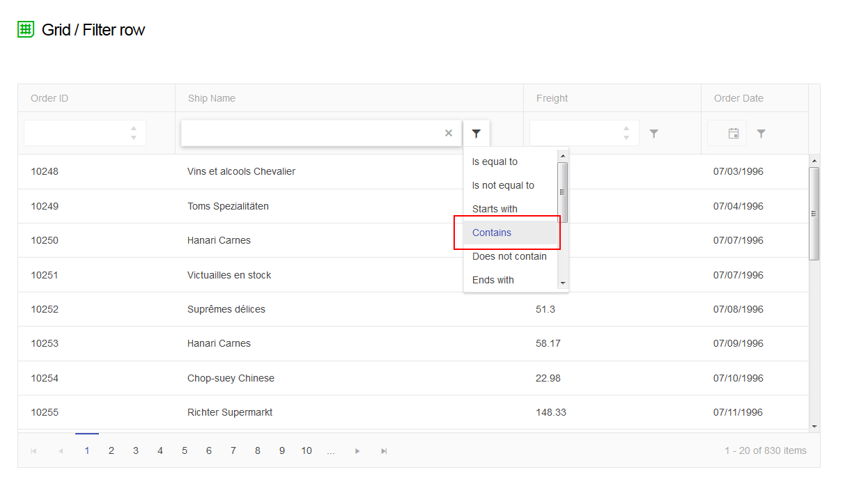
Task: Pick 'Starts with' from operator list
Action: pos(495,209)
